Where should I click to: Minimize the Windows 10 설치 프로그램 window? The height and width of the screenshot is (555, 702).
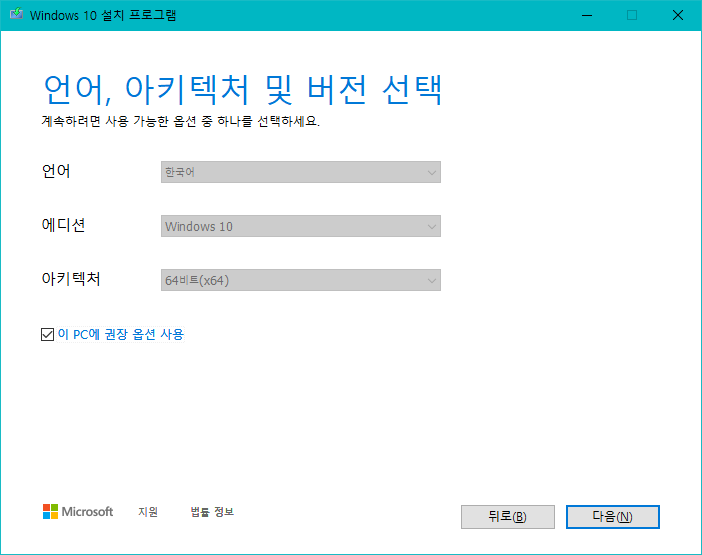point(587,15)
